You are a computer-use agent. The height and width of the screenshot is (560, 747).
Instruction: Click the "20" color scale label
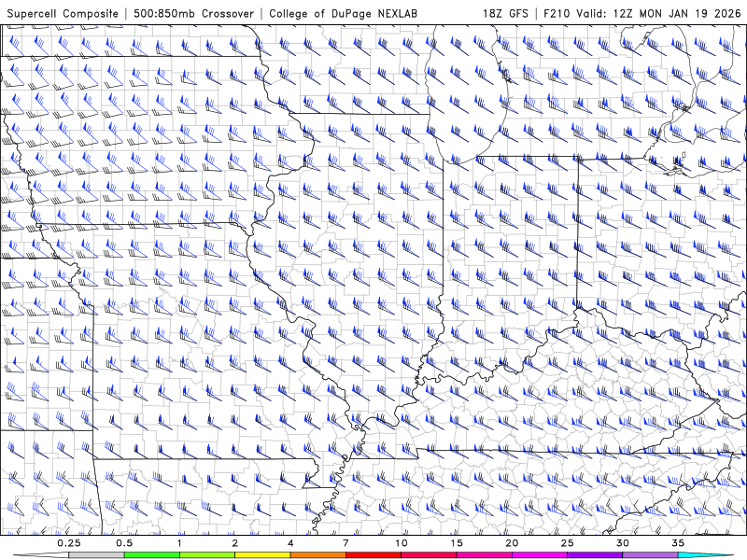(512, 543)
